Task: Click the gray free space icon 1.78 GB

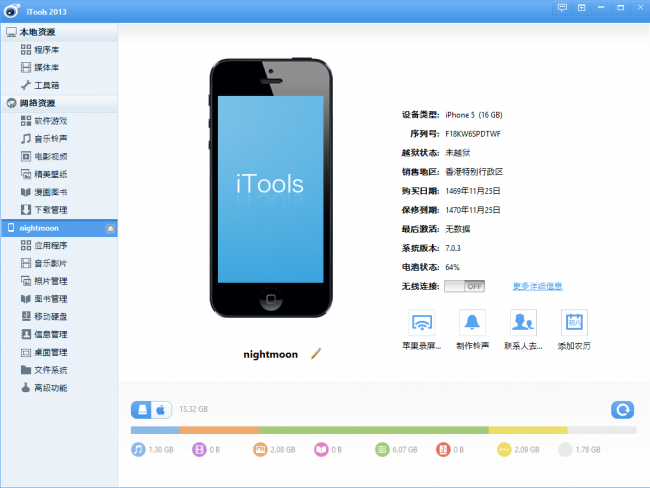Action: click(565, 449)
